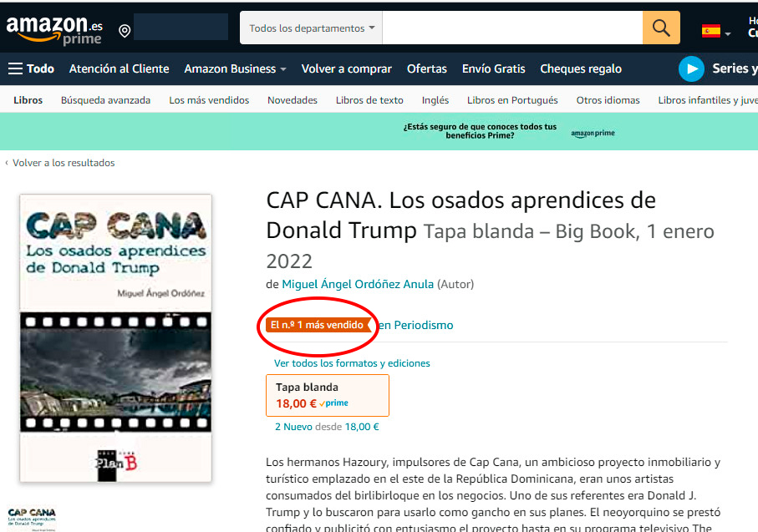Open the Spanish flag language selector
Viewport: 758px width, 532px height.
pyautogui.click(x=716, y=31)
